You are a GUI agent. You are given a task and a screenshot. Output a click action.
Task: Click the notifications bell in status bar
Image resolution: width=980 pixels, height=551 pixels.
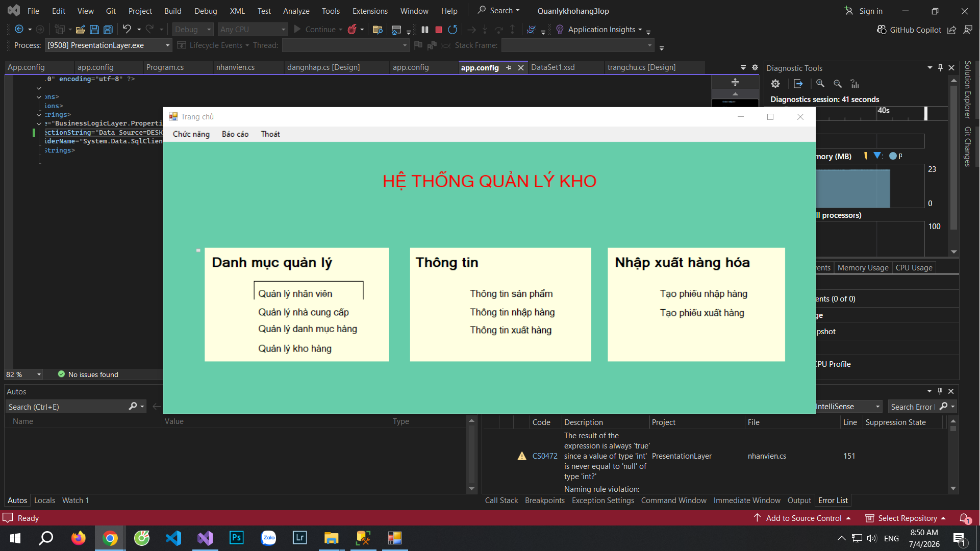click(965, 518)
